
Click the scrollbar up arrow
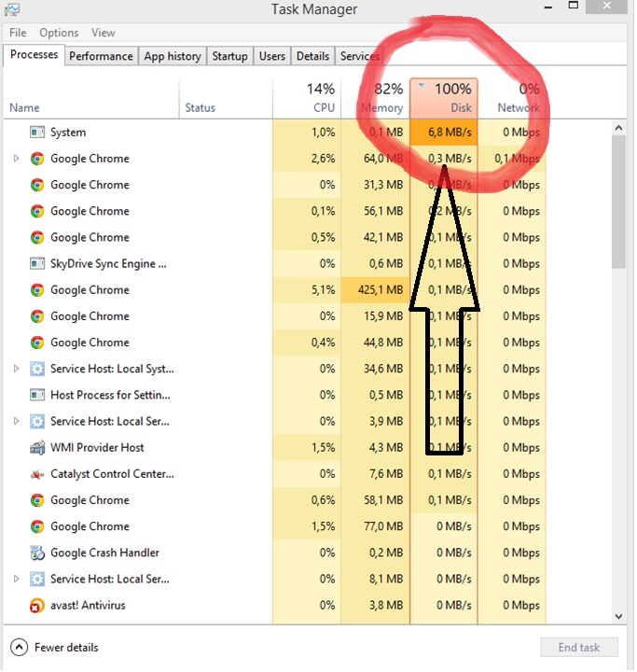click(618, 128)
